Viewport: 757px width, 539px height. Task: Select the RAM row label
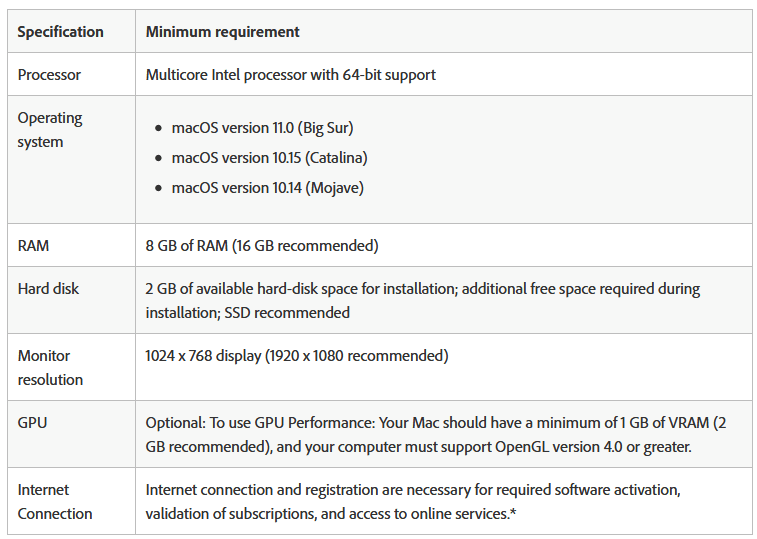(33, 245)
